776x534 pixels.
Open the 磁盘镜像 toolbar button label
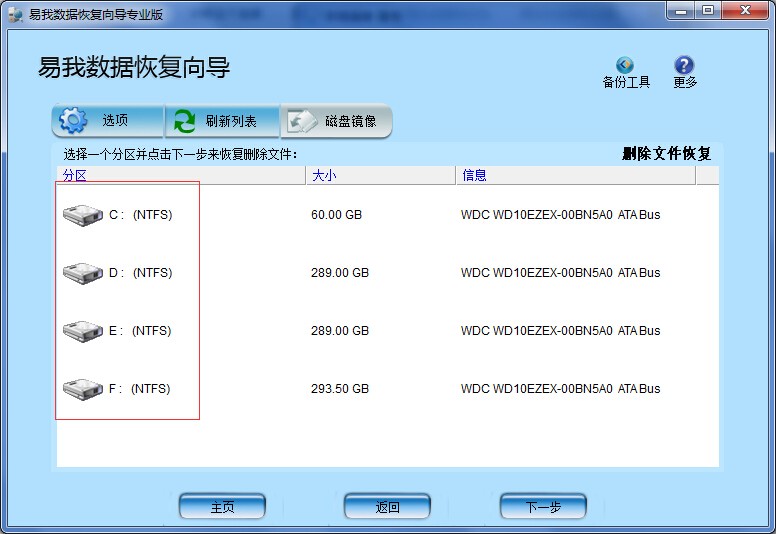coord(351,121)
